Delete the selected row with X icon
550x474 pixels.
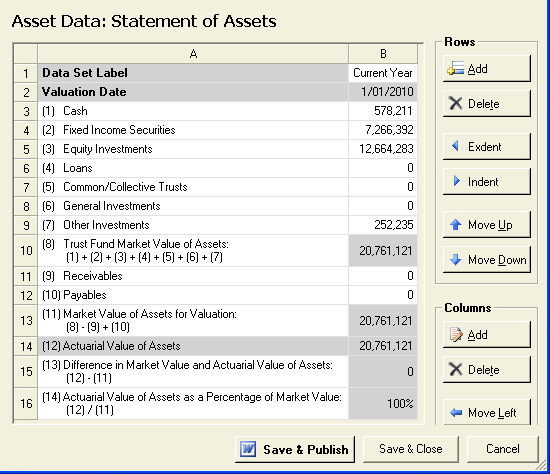click(x=487, y=104)
